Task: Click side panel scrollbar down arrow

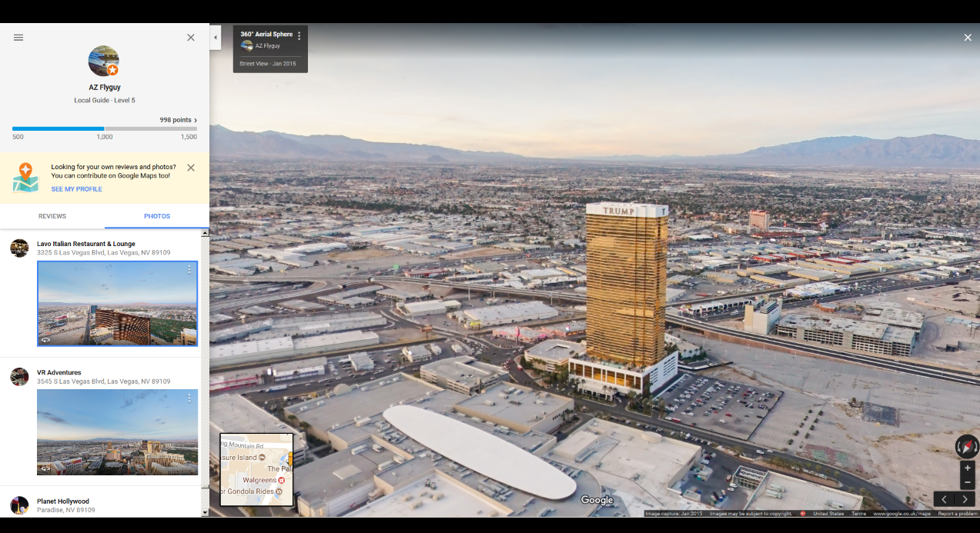Action: tap(205, 512)
